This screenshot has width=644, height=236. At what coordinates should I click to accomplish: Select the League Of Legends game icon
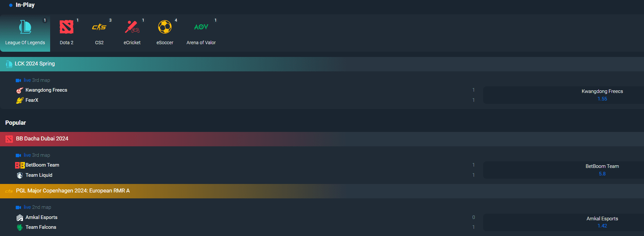coord(25,27)
